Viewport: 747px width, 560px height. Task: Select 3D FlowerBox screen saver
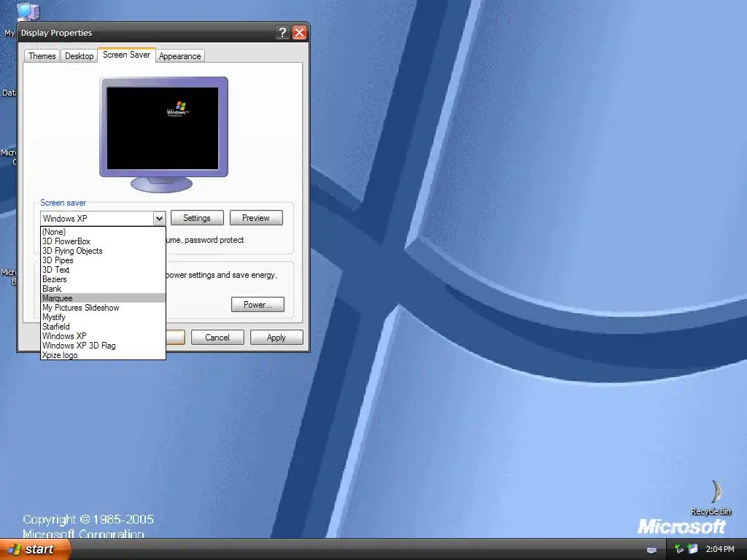pyautogui.click(x=103, y=241)
